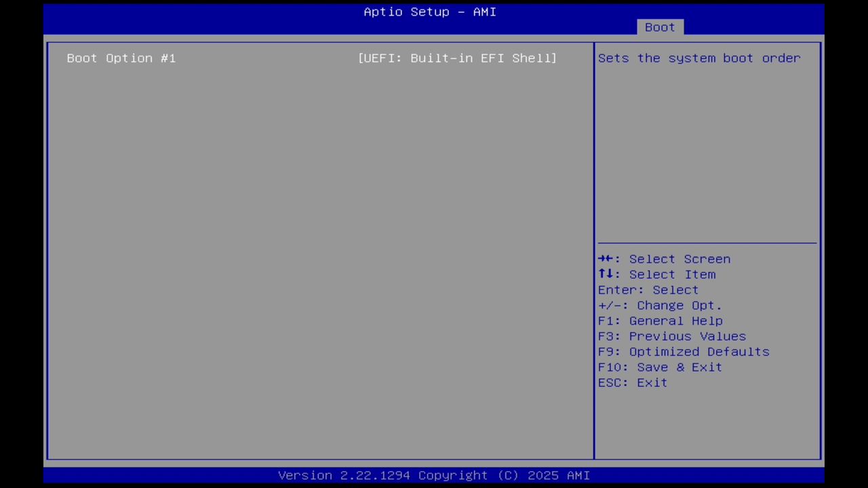The width and height of the screenshot is (868, 488).
Task: Click the Sets the system boot order help text
Action: [x=698, y=58]
